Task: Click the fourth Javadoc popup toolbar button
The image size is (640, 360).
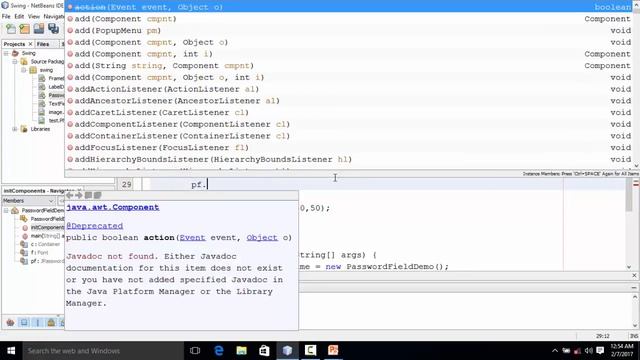Action: coord(98,196)
